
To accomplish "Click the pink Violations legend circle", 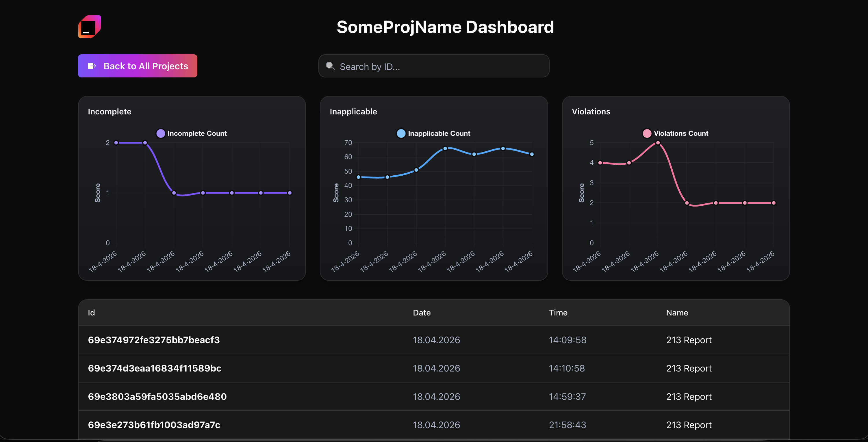I will [647, 133].
